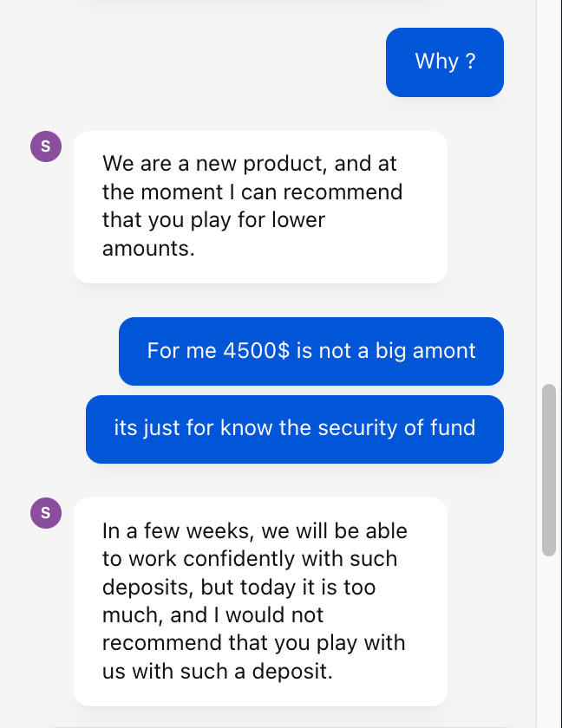Click the word "Why" in the top blue bubble
Screen dimensions: 562x728
(x=436, y=62)
